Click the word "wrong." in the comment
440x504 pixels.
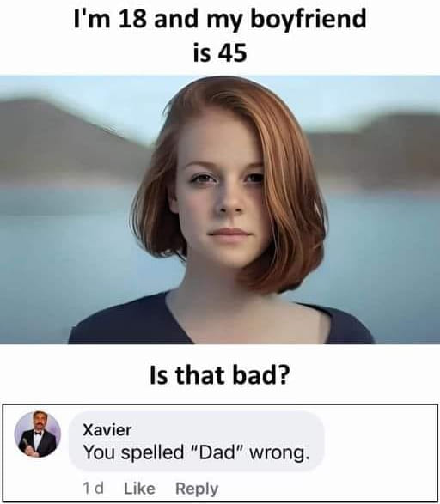click(x=279, y=453)
